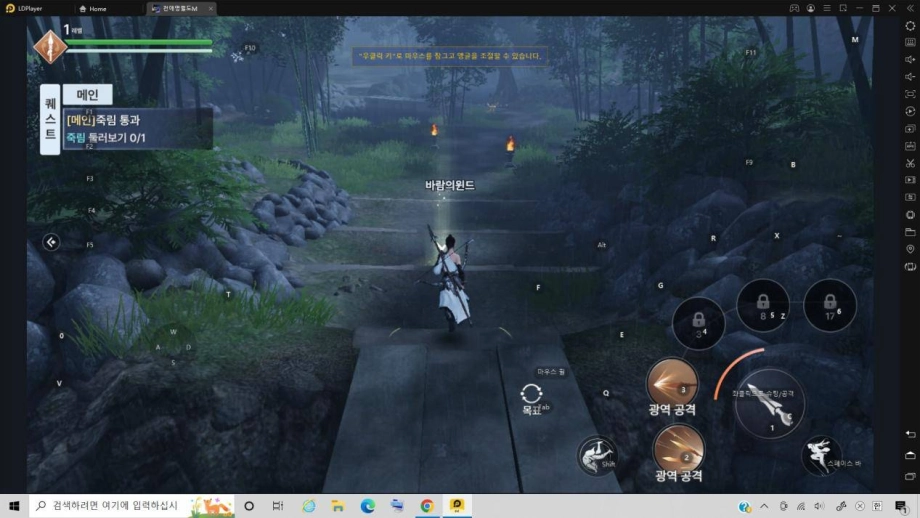Tap the locked skill slot showing 8
The width and height of the screenshot is (920, 518).
coord(763,305)
